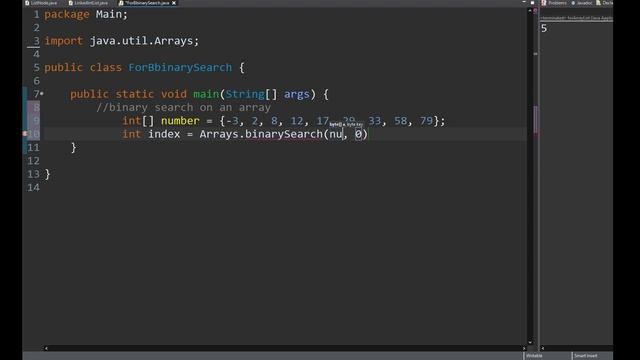Click the class name ForBbinarySearch
The width and height of the screenshot is (640, 360).
click(x=180, y=67)
